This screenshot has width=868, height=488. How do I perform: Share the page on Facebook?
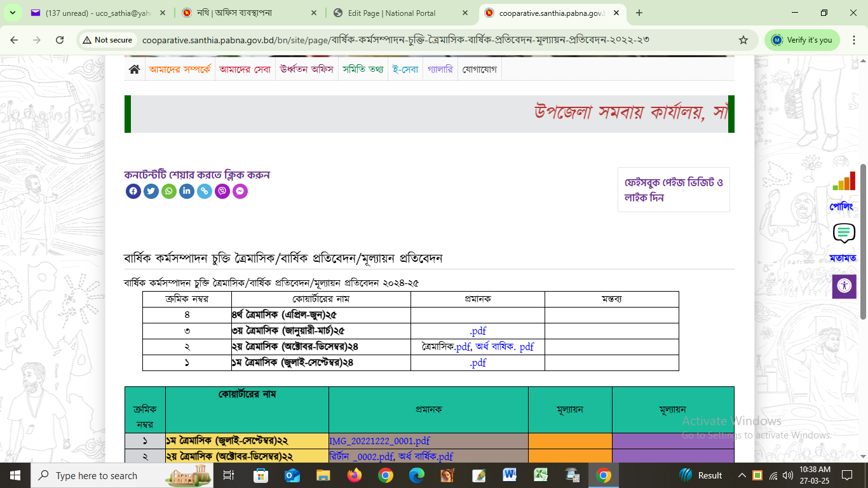133,191
